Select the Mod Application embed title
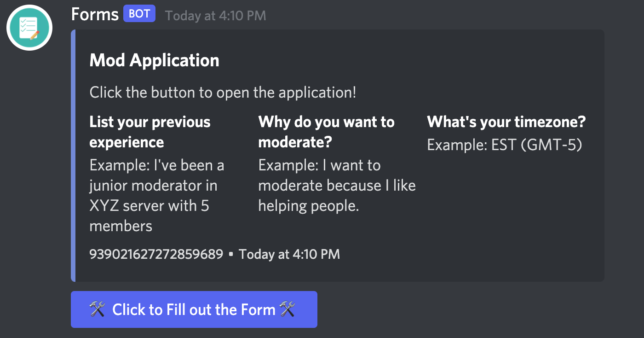644x338 pixels. (x=154, y=60)
